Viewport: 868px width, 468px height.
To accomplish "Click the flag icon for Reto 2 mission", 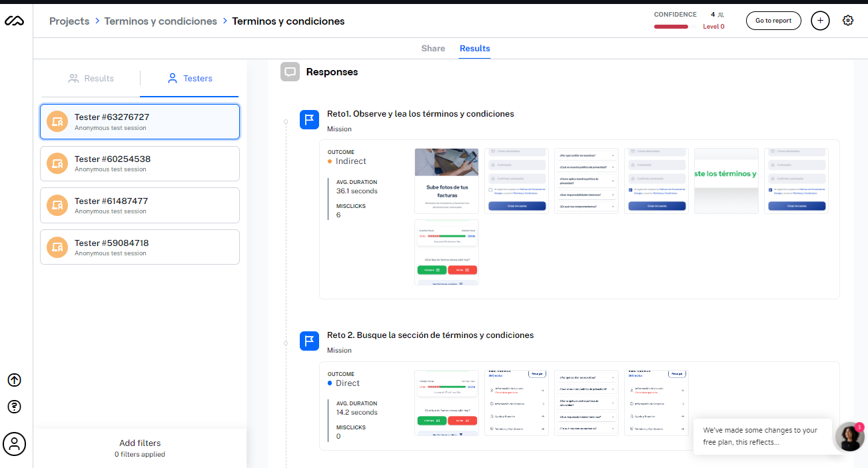I will [x=310, y=341].
